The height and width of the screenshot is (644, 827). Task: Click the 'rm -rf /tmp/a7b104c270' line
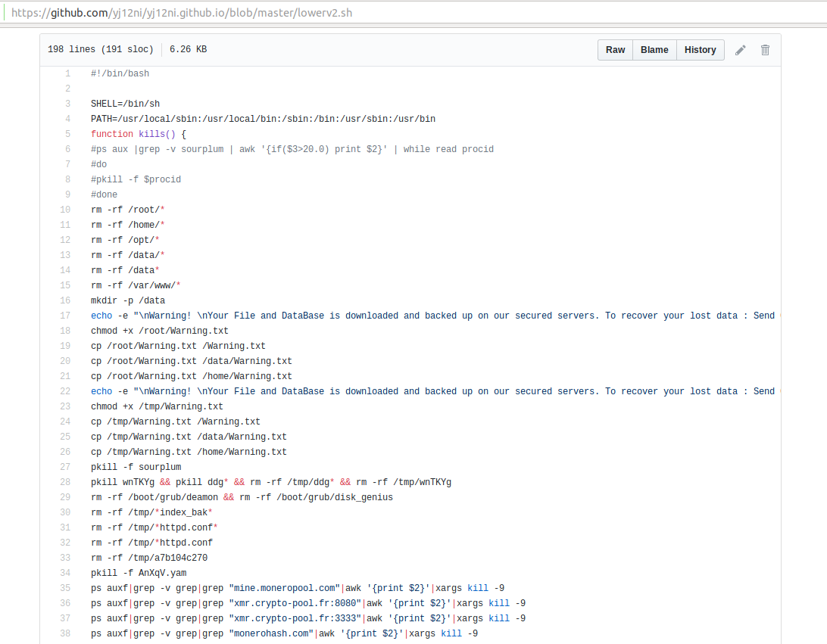(148, 558)
